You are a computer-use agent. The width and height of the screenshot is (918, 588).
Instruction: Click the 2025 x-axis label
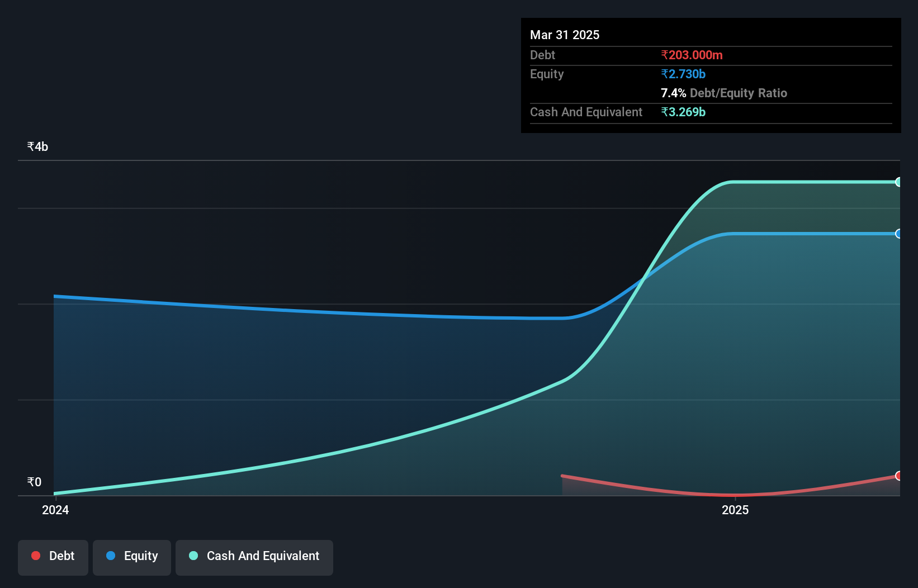pos(735,510)
